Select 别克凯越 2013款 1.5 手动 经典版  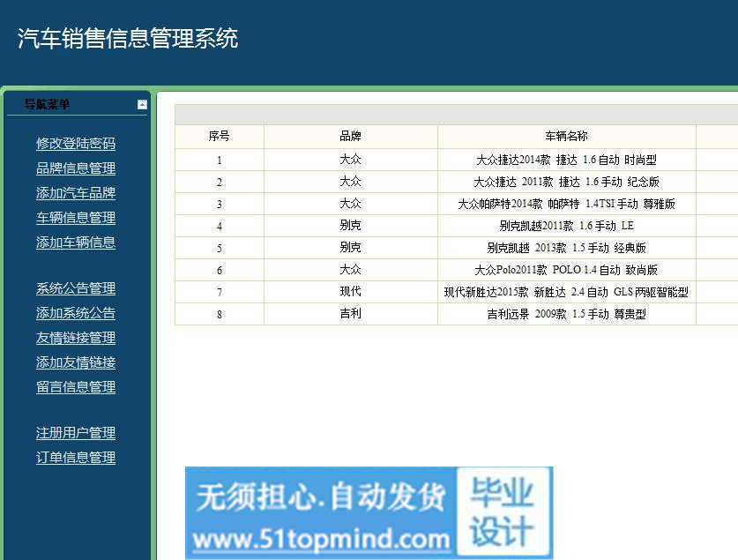pos(567,248)
